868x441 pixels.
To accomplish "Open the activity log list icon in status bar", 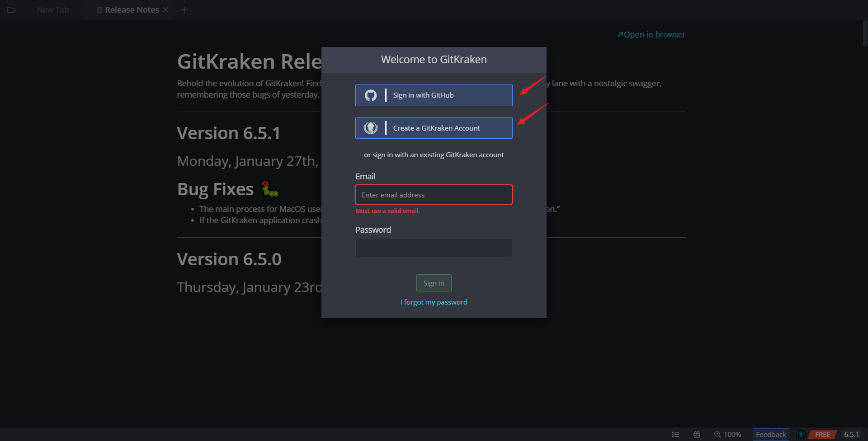I will (675, 434).
